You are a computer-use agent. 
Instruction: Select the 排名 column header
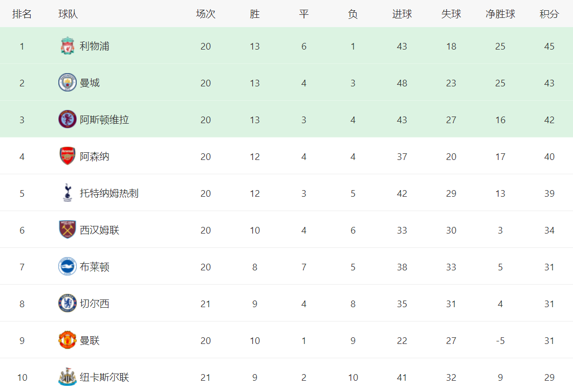coord(22,14)
